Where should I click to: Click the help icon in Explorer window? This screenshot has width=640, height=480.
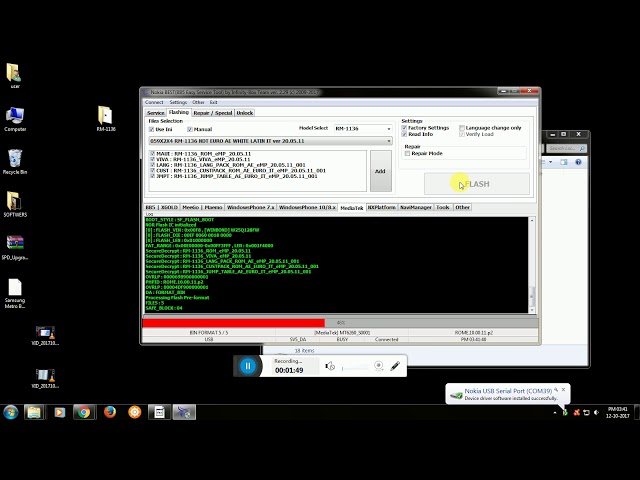coord(578,162)
